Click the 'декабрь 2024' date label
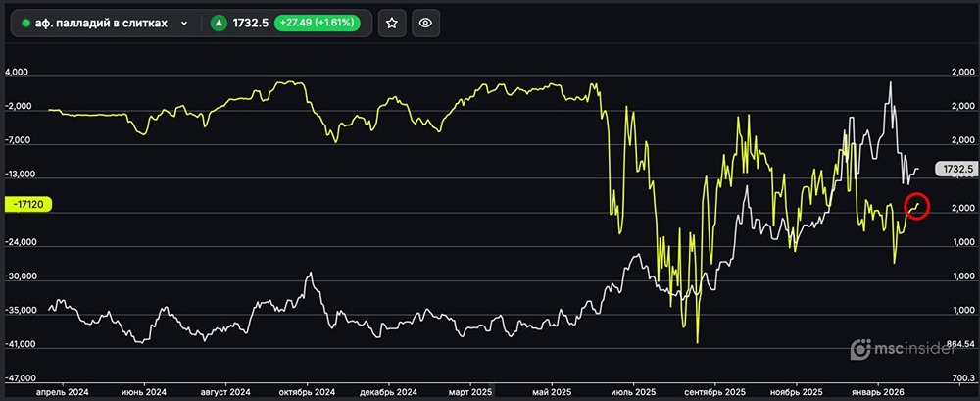 click(x=390, y=390)
